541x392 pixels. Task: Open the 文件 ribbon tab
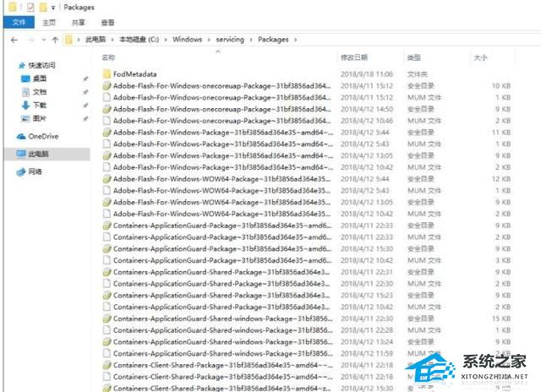click(x=19, y=23)
